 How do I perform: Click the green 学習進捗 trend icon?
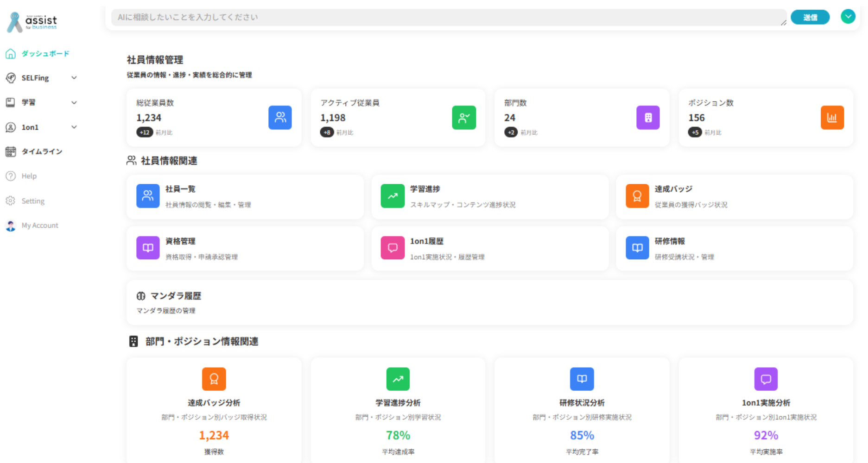[393, 196]
